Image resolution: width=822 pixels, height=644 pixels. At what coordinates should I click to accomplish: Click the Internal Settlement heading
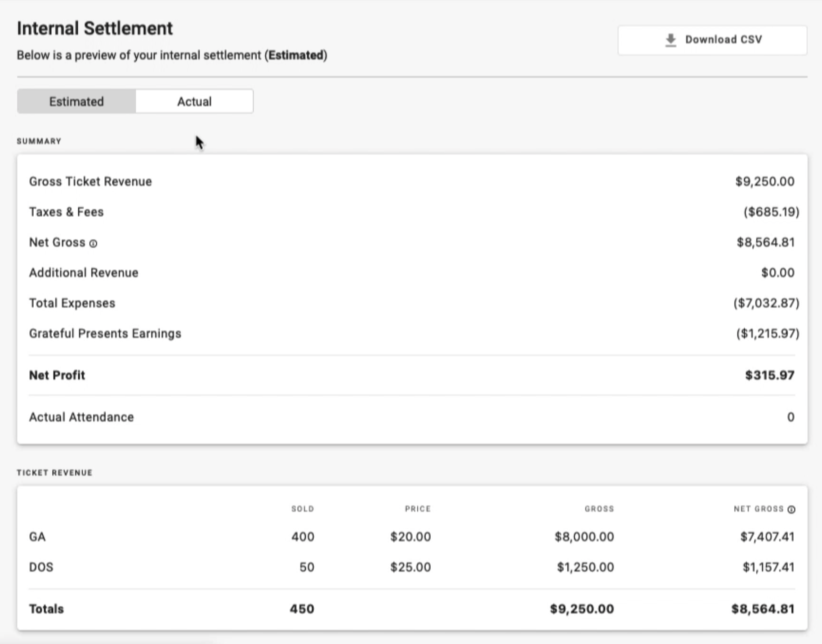point(95,28)
